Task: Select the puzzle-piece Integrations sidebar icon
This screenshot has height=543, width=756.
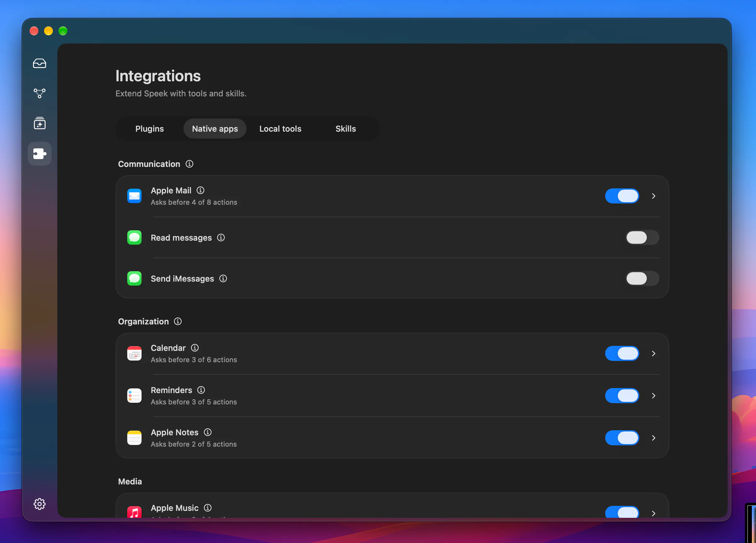Action: tap(39, 153)
